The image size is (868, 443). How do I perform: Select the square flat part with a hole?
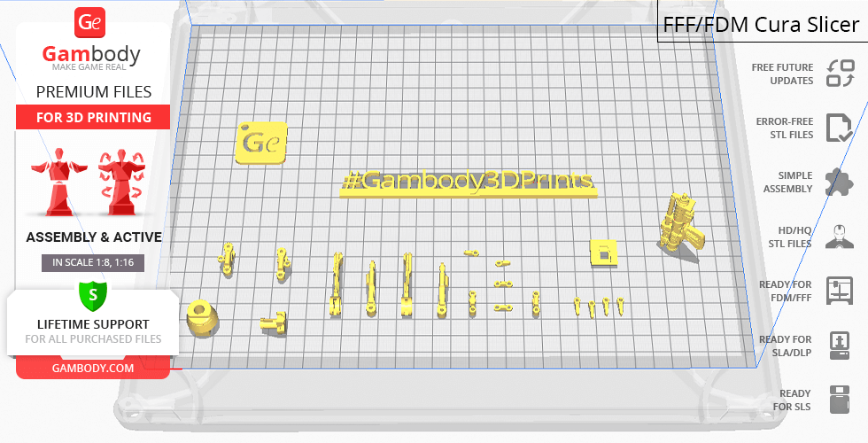pyautogui.click(x=604, y=252)
